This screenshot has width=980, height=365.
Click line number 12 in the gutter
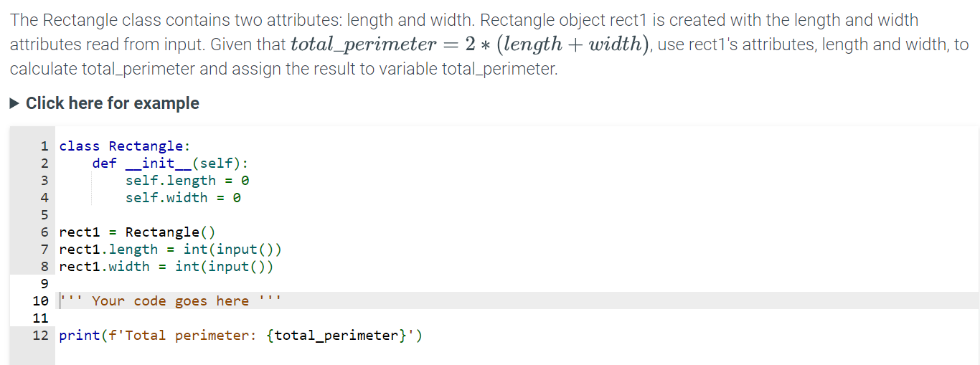coord(41,335)
